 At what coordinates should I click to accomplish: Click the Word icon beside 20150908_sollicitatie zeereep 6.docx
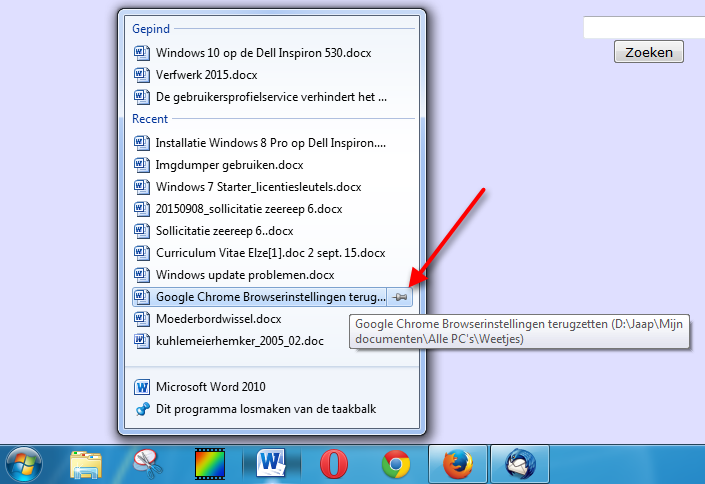tap(142, 209)
